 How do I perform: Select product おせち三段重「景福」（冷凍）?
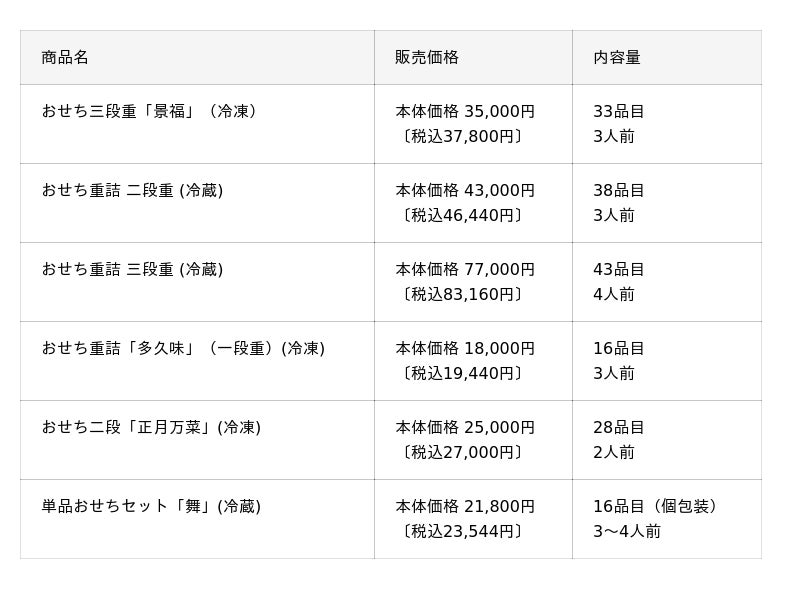pos(152,111)
